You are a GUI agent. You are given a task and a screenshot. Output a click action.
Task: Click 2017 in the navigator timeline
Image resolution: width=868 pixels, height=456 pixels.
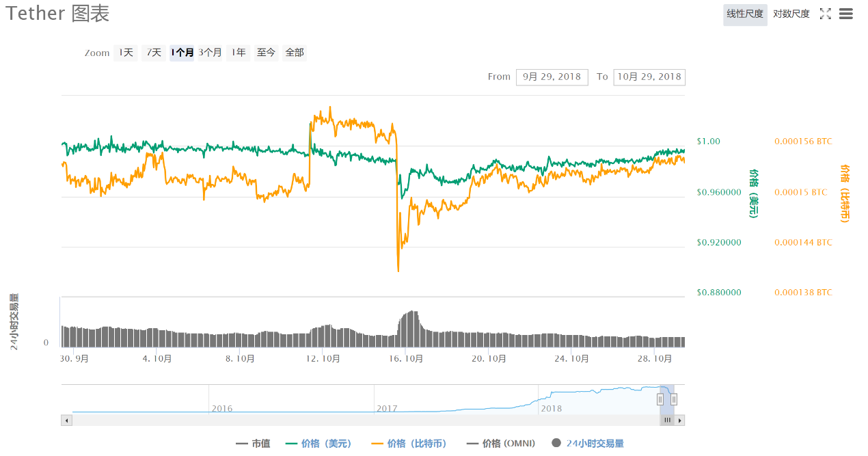point(387,409)
